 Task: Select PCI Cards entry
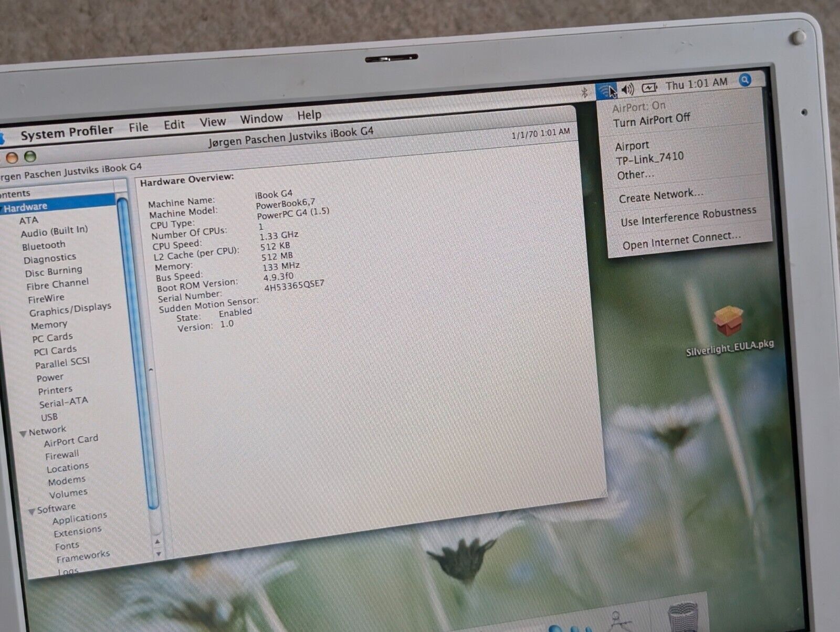[55, 351]
